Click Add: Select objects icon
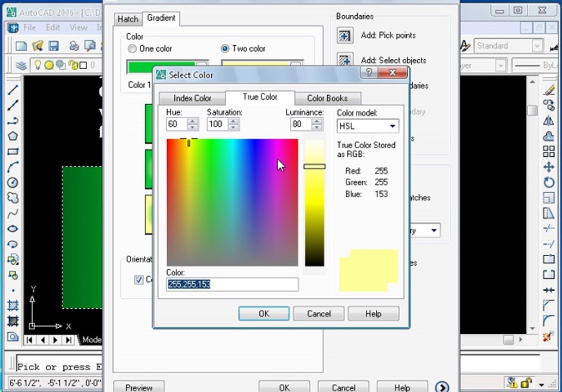The height and width of the screenshot is (392, 562). [345, 59]
